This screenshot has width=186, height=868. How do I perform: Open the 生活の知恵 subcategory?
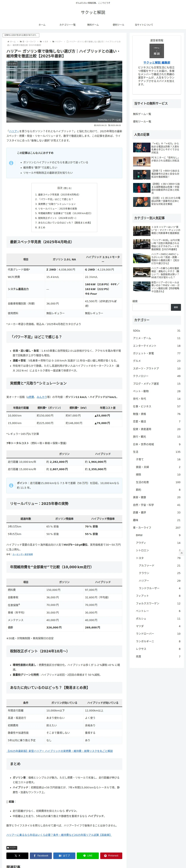tap(158, 482)
